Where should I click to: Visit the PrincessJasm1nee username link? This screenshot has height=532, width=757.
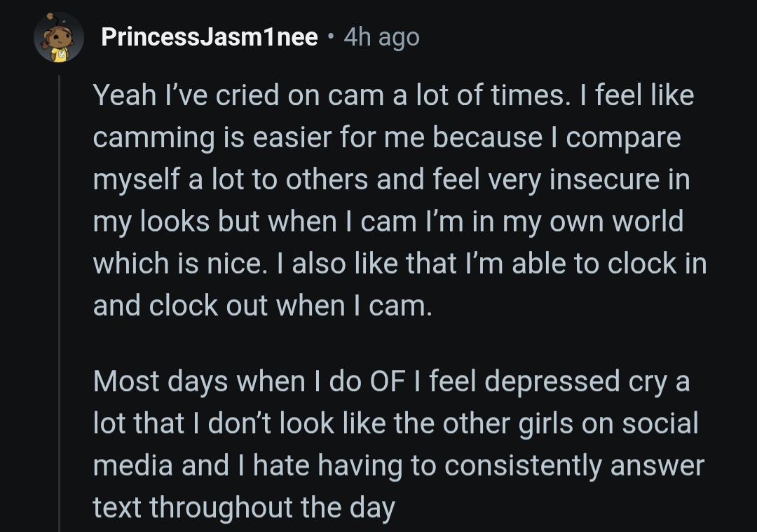210,37
